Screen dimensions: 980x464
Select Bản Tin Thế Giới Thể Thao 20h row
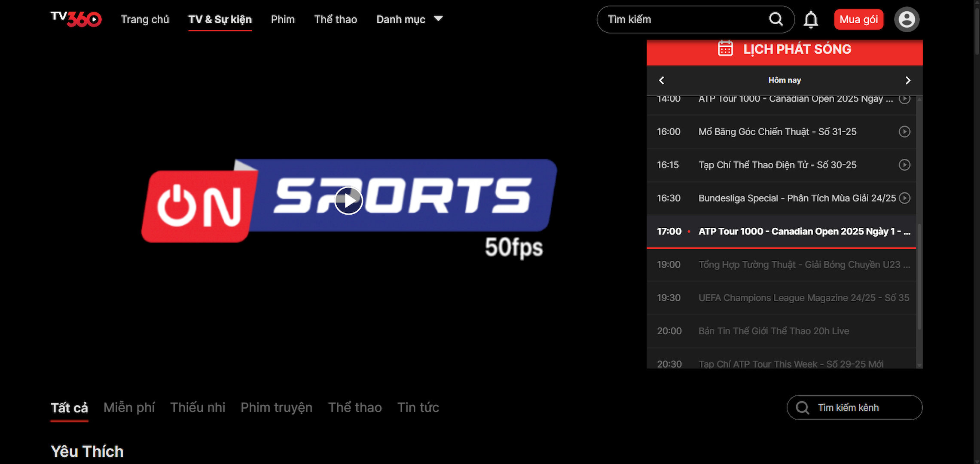point(782,331)
